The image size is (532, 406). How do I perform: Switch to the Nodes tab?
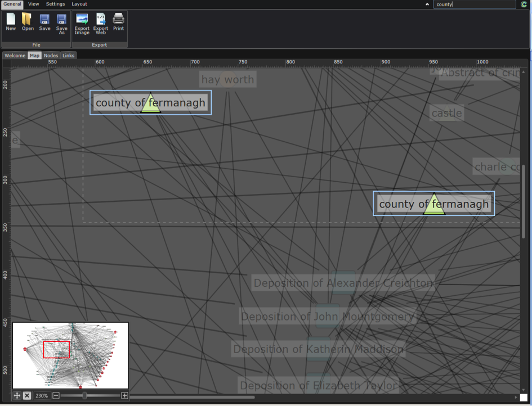[x=51, y=56]
